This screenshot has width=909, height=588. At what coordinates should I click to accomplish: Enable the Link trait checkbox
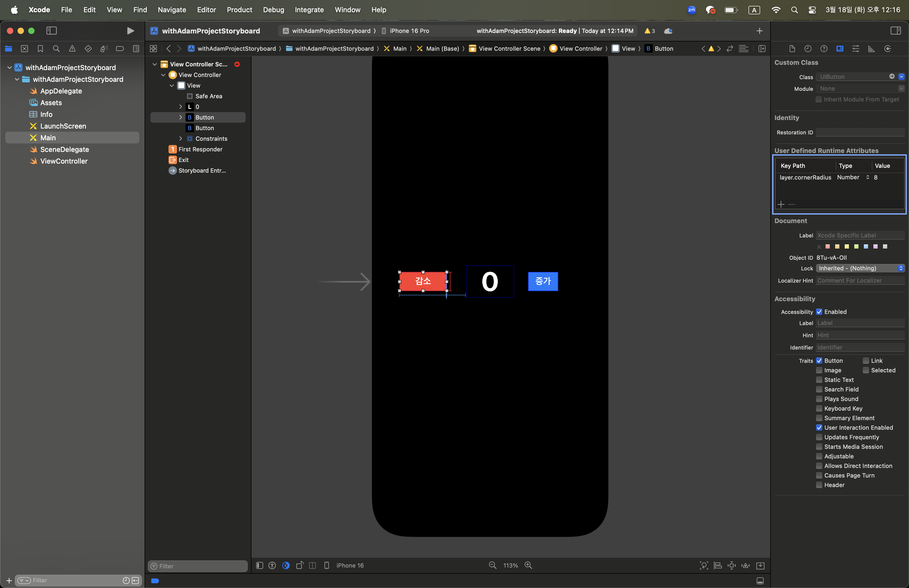[x=866, y=361]
